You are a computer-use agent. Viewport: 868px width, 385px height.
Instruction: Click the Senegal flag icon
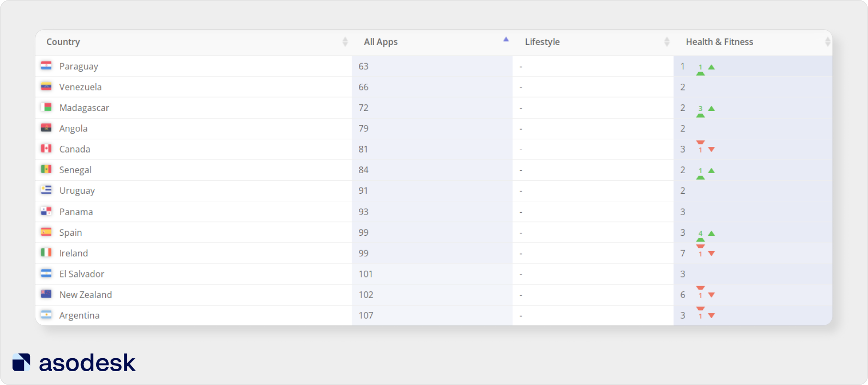tap(46, 169)
